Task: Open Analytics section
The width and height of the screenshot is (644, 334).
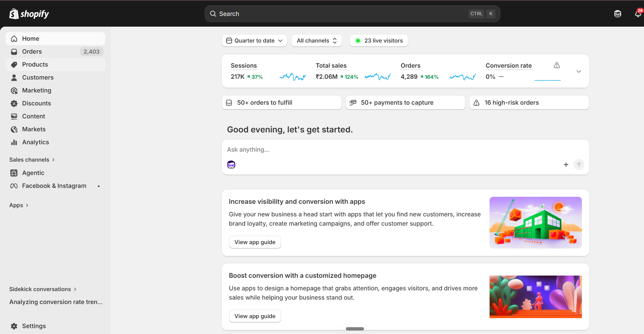Action: click(x=55, y=142)
